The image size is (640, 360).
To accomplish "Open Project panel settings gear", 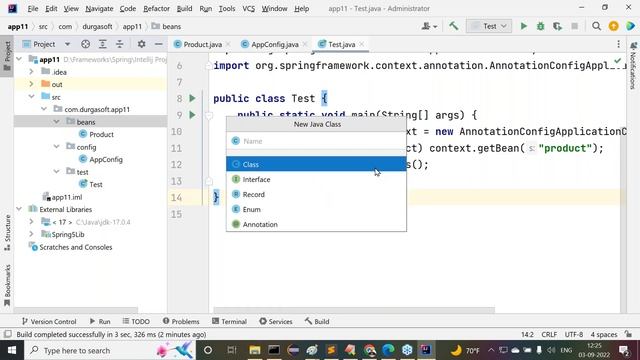I will tap(141, 44).
